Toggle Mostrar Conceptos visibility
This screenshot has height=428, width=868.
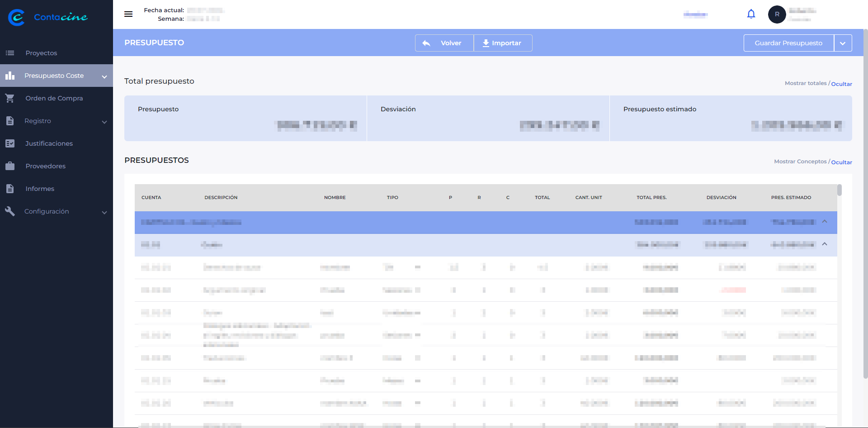click(x=800, y=162)
